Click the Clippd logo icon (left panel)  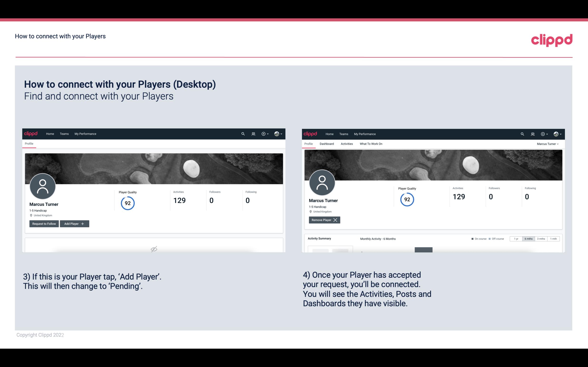(x=31, y=133)
